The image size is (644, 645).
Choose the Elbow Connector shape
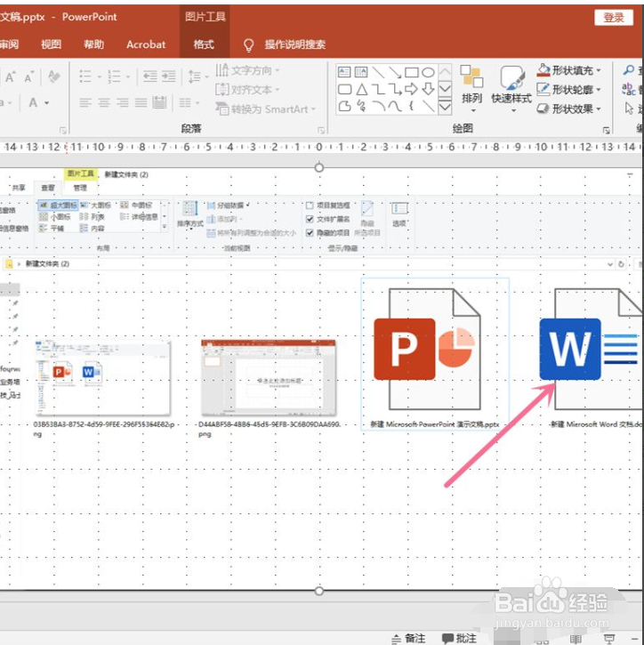[378, 89]
